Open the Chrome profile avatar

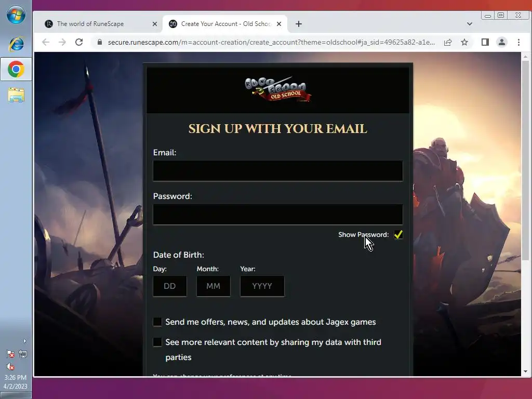click(502, 42)
